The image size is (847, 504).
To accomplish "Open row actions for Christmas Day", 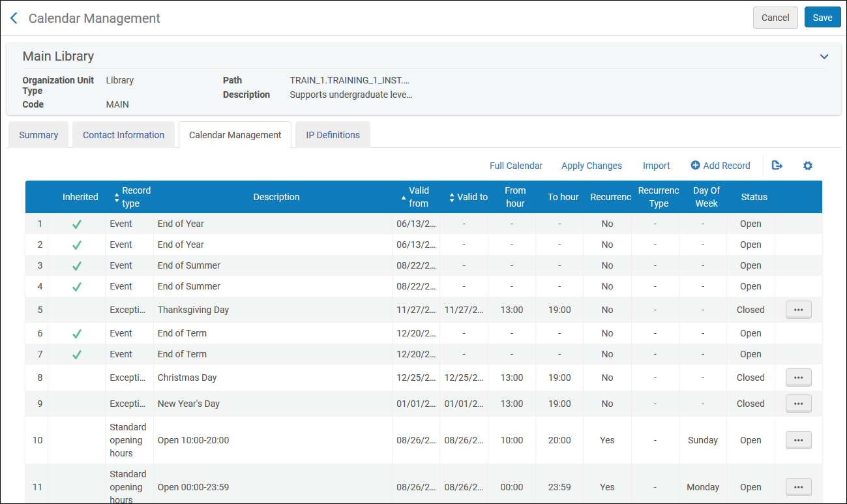I will click(x=799, y=378).
